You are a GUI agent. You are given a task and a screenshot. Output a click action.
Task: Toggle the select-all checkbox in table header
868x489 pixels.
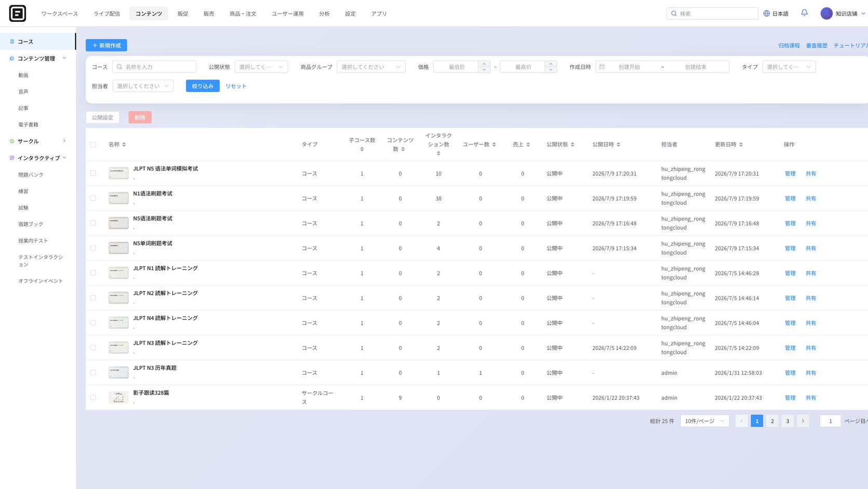click(x=93, y=144)
